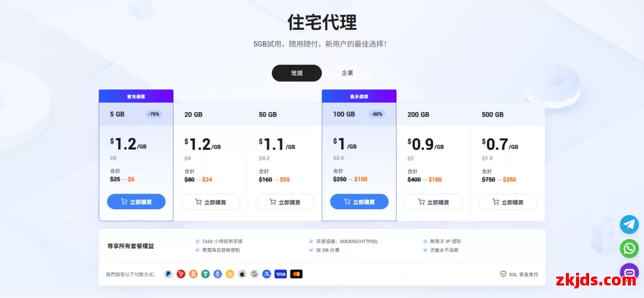
Task: Click the check next to 無限次 IP 提取
Action: coord(425,241)
